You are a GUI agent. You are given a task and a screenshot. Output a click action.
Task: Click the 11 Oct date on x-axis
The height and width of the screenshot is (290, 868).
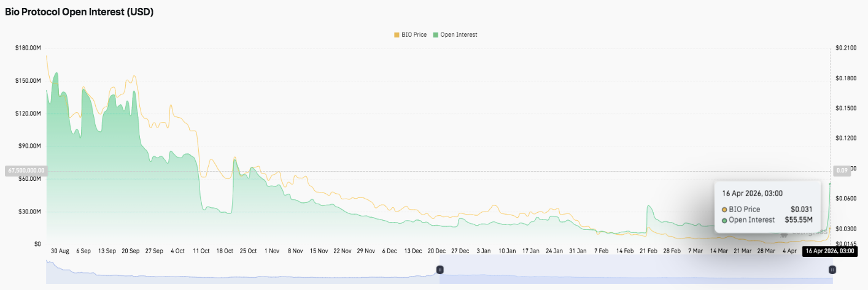[x=201, y=251]
